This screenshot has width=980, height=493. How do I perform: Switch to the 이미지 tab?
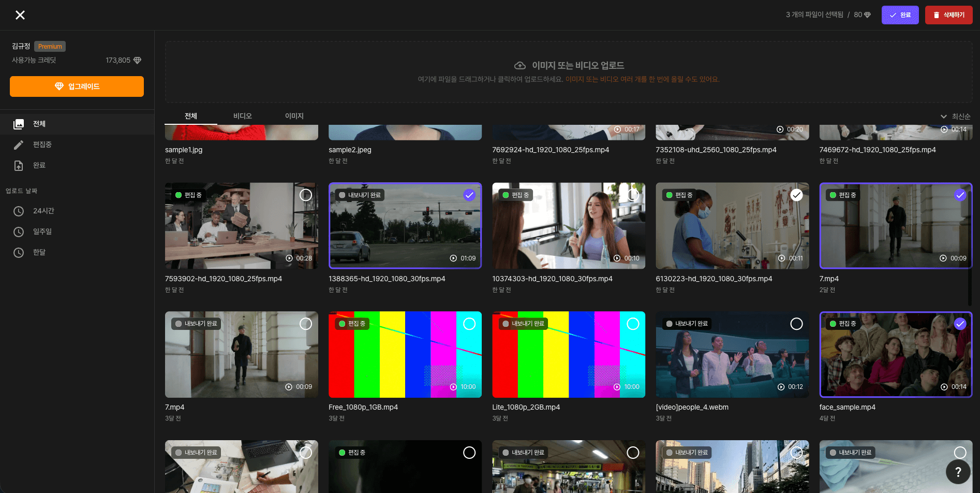click(294, 116)
